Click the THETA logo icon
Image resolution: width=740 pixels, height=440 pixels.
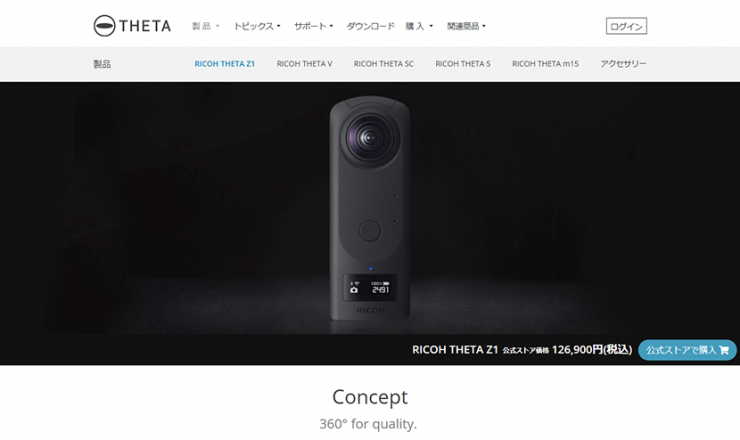coord(104,25)
